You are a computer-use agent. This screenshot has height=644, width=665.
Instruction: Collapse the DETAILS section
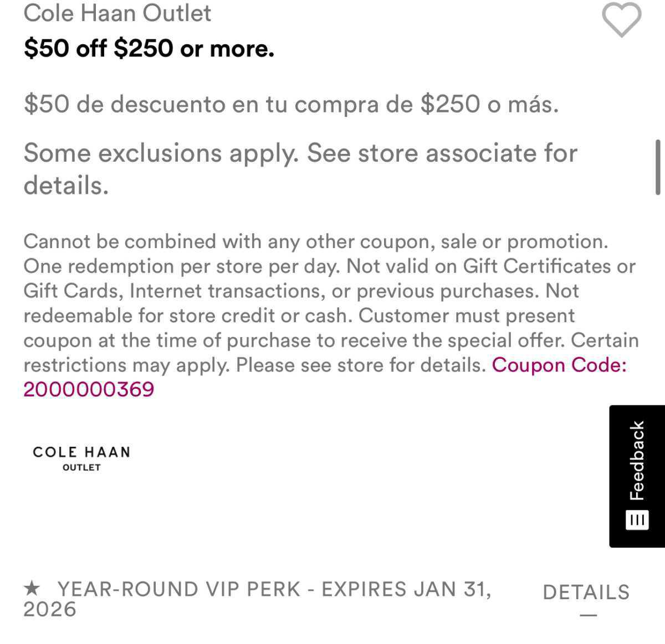point(586,592)
